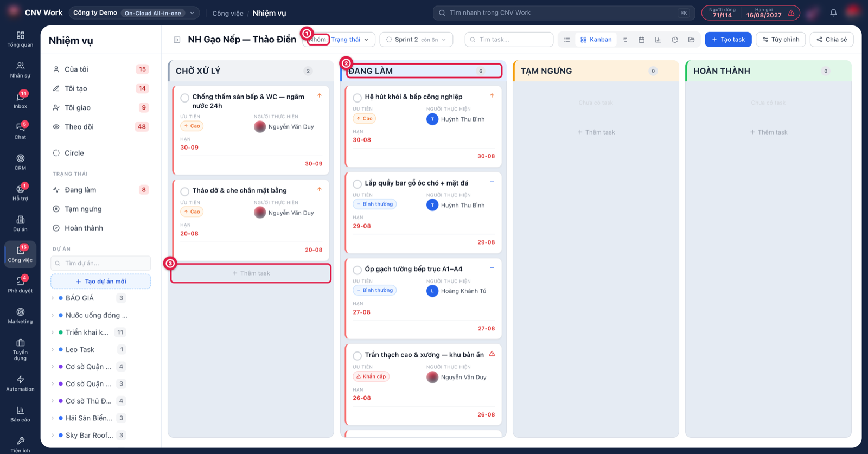Open Của tôi task filter
This screenshot has height=454, width=868.
(100, 69)
